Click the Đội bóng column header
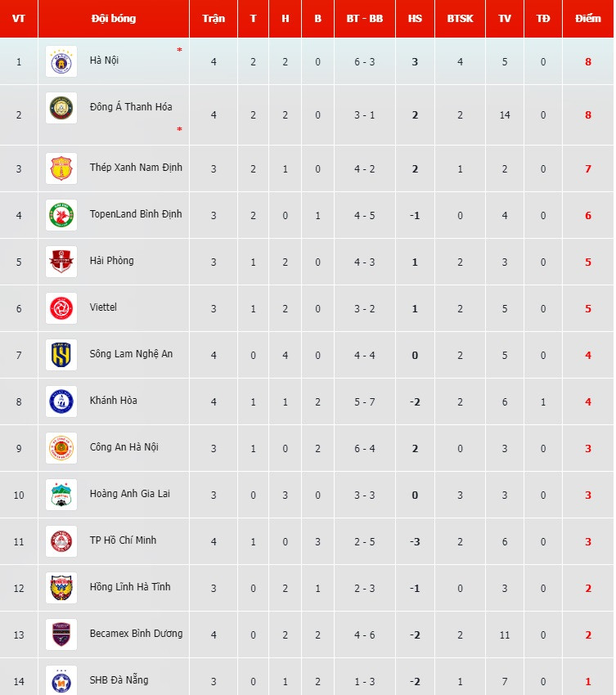The width and height of the screenshot is (616, 695). tap(114, 18)
